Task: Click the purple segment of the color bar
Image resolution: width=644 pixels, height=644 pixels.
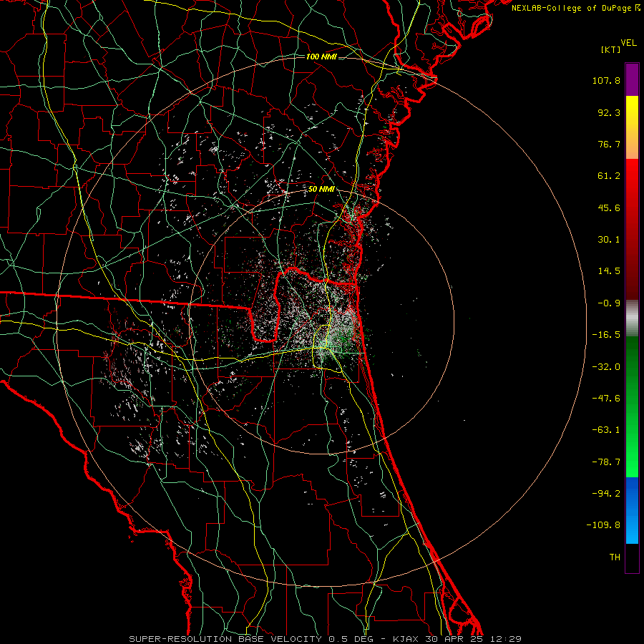Action: pos(632,79)
